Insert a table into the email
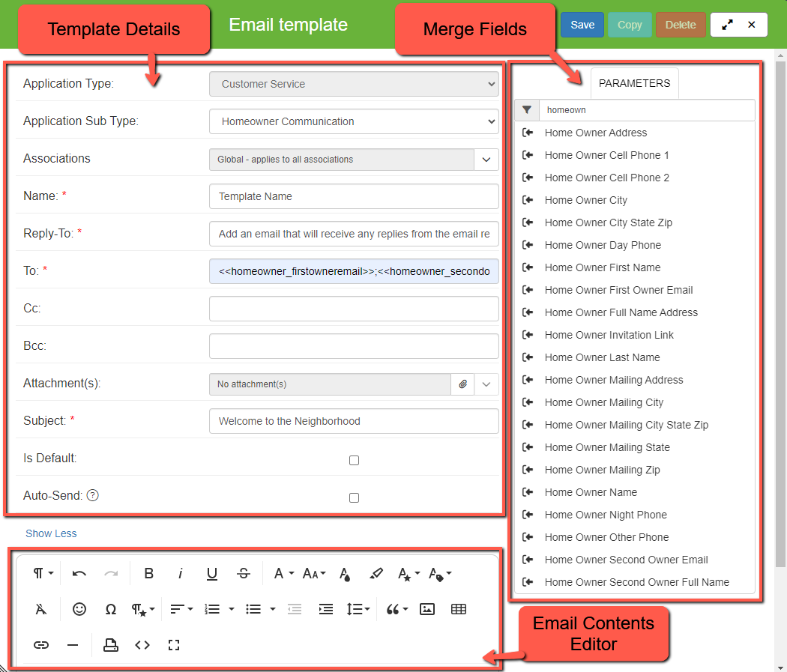This screenshot has height=672, width=787. click(459, 609)
